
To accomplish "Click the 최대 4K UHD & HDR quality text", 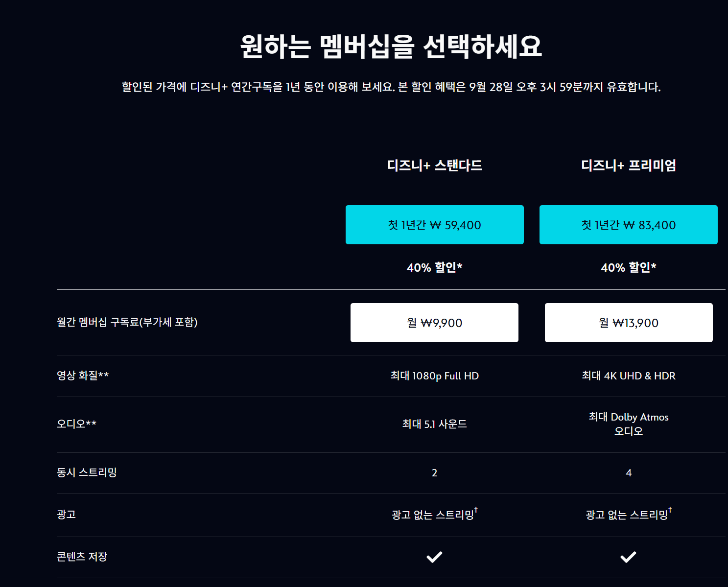I will [629, 376].
